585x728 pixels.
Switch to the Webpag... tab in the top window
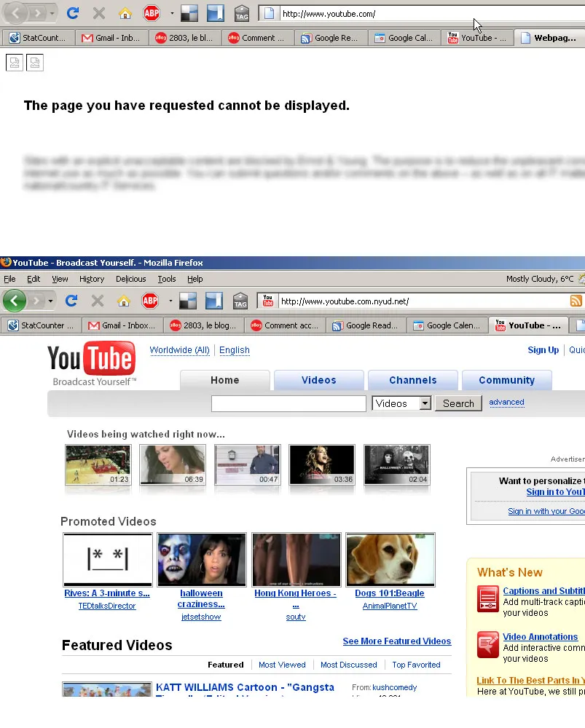549,38
